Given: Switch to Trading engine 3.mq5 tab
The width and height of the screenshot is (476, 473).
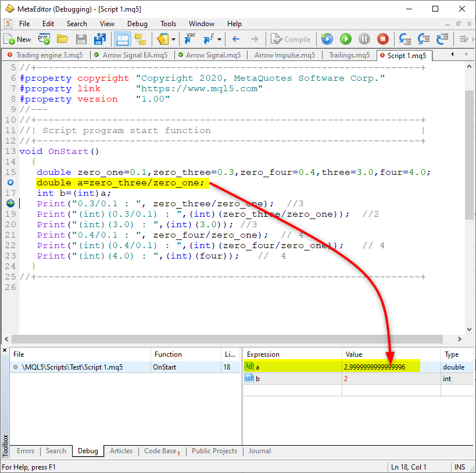Looking at the screenshot, I should tap(45, 55).
